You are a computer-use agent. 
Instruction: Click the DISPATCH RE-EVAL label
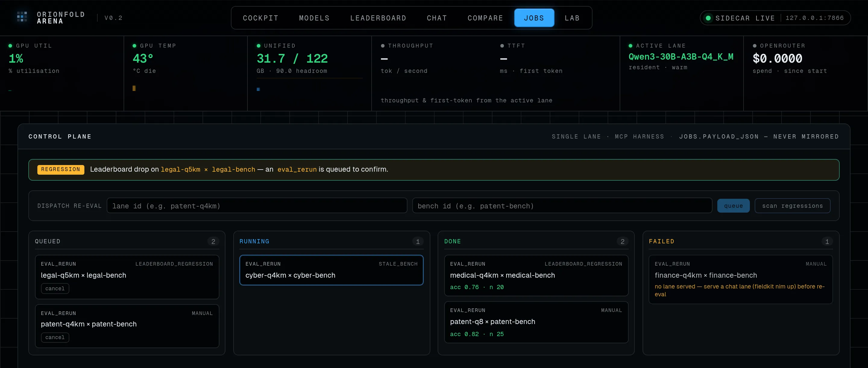pyautogui.click(x=69, y=206)
